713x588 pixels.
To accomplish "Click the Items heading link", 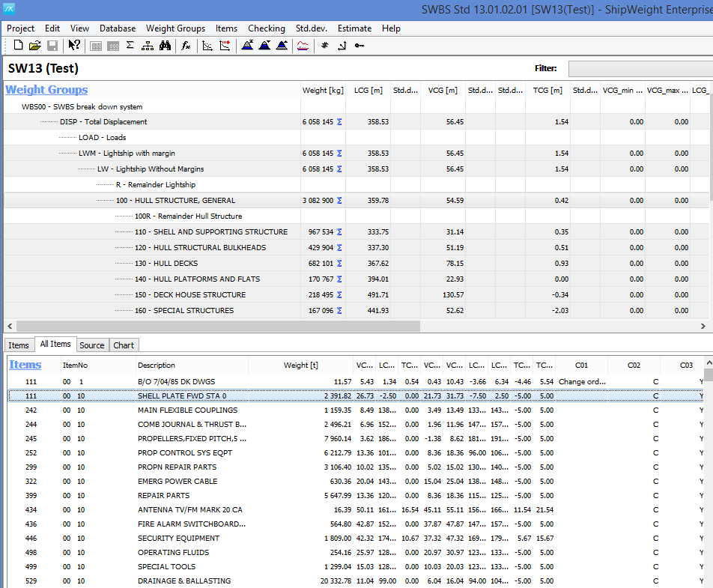I will (25, 365).
